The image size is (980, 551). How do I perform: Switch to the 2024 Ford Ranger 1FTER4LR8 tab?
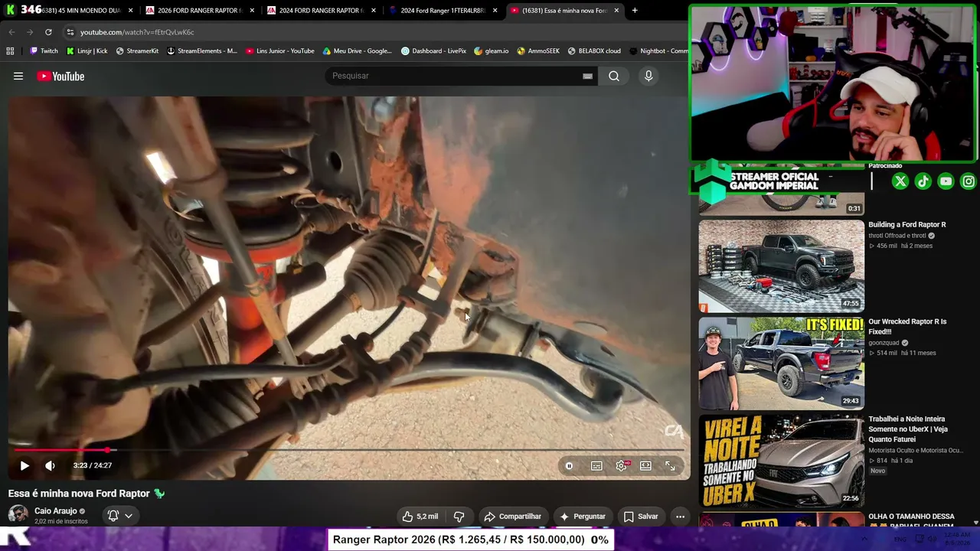443,11
